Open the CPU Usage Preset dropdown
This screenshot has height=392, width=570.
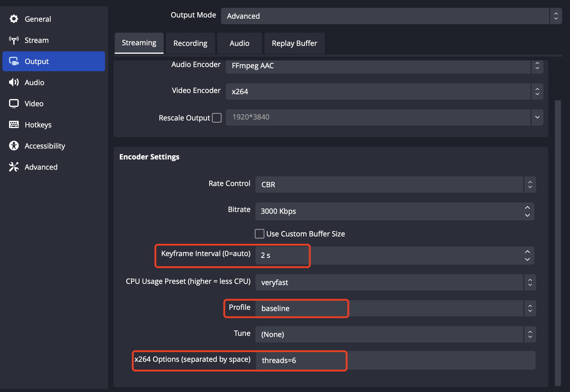tap(395, 282)
